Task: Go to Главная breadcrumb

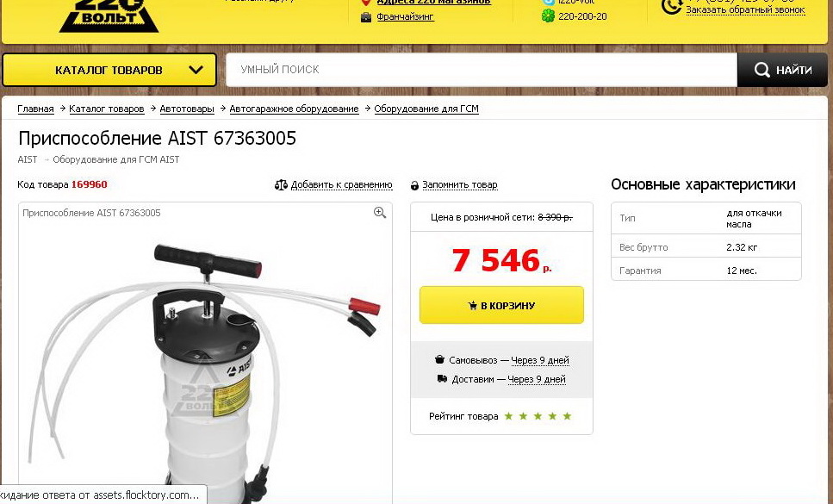Action: click(35, 109)
